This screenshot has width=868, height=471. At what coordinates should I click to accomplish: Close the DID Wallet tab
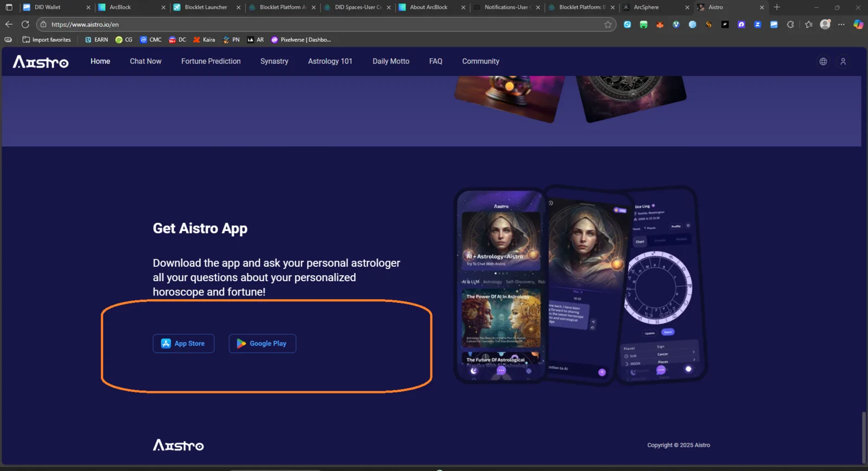point(88,8)
